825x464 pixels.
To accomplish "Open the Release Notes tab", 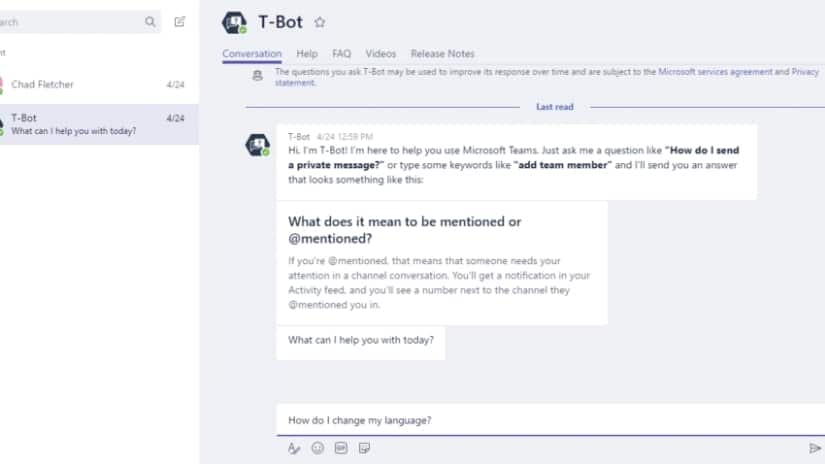I will pyautogui.click(x=442, y=54).
